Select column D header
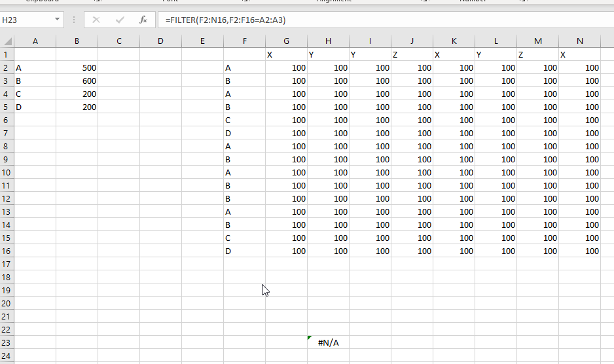 (x=160, y=41)
